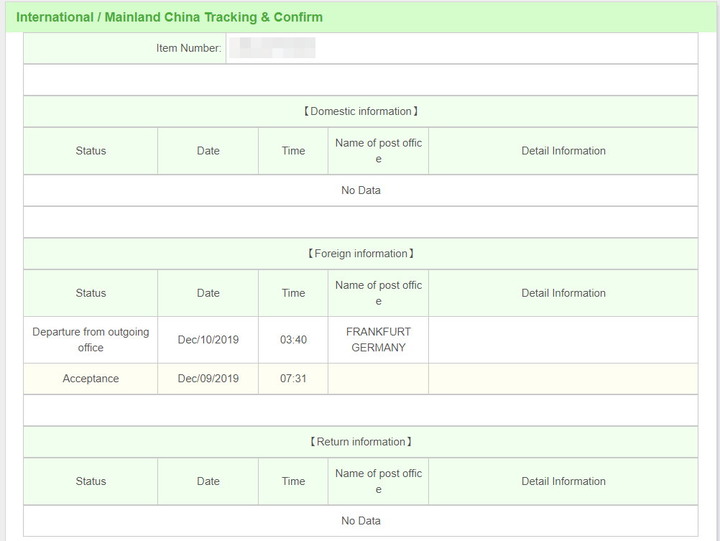Click the Foreign information section header
This screenshot has width=720, height=541.
click(x=360, y=254)
